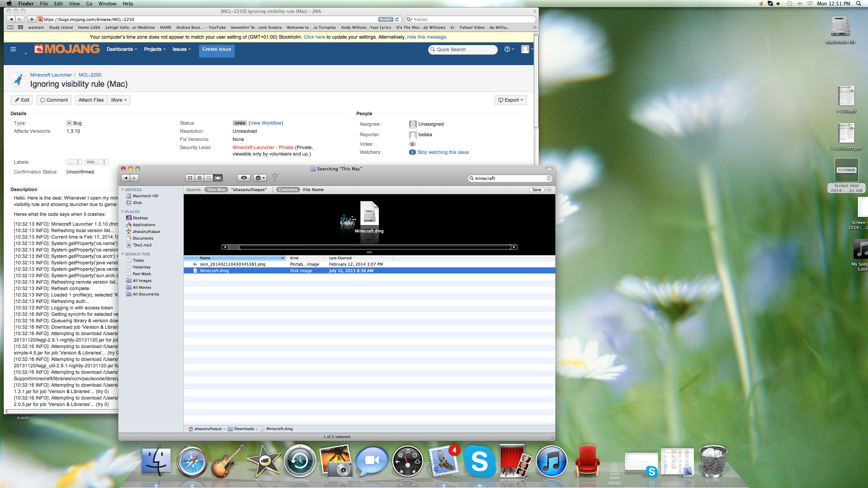The height and width of the screenshot is (488, 868).
Task: Click the Create issue button
Action: point(217,49)
